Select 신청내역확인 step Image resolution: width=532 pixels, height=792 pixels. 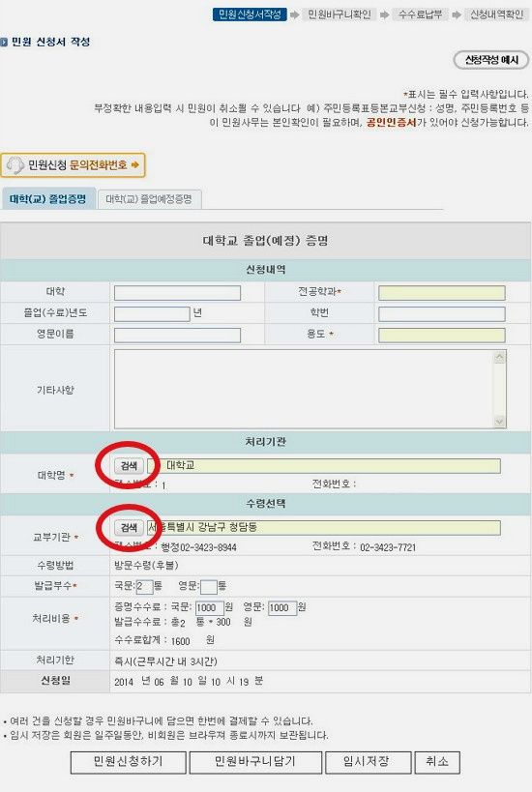(x=496, y=15)
